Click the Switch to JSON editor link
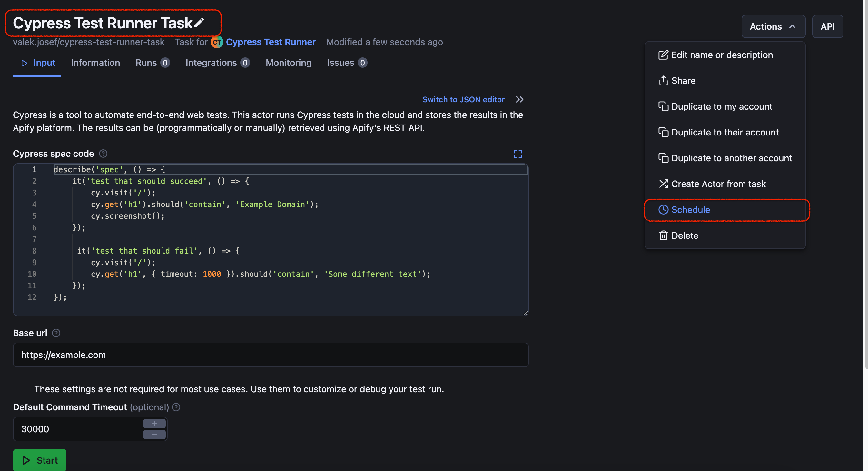 point(463,99)
